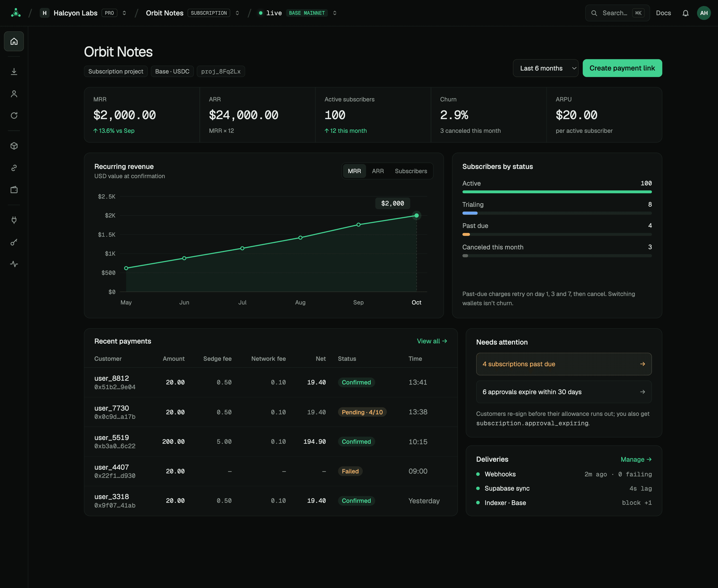This screenshot has width=718, height=588.
Task: Switch chart to Subscribers tab
Action: tap(411, 171)
